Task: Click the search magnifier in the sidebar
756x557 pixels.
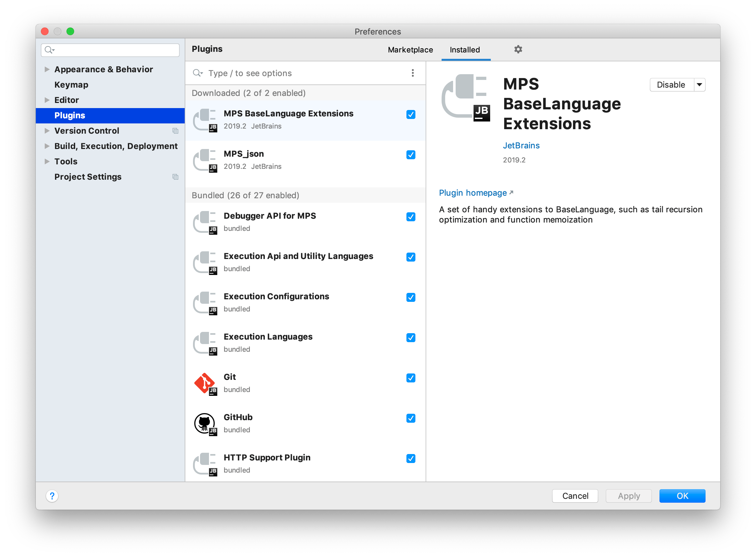Action: (49, 50)
